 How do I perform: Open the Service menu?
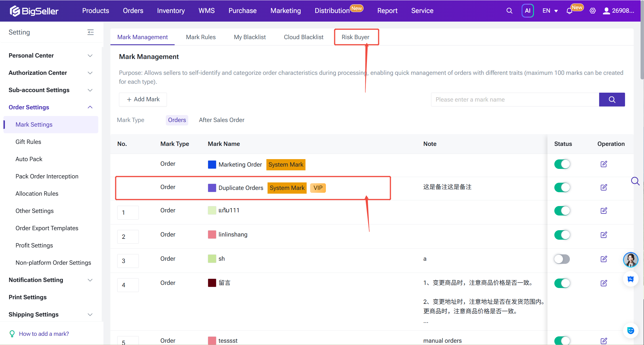[422, 11]
